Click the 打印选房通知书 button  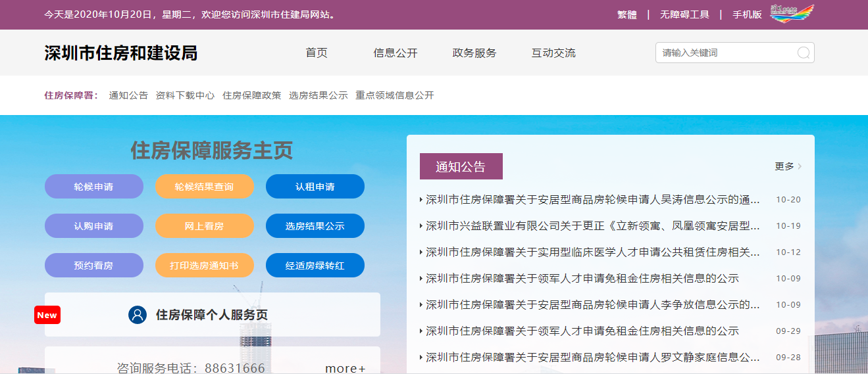click(205, 265)
